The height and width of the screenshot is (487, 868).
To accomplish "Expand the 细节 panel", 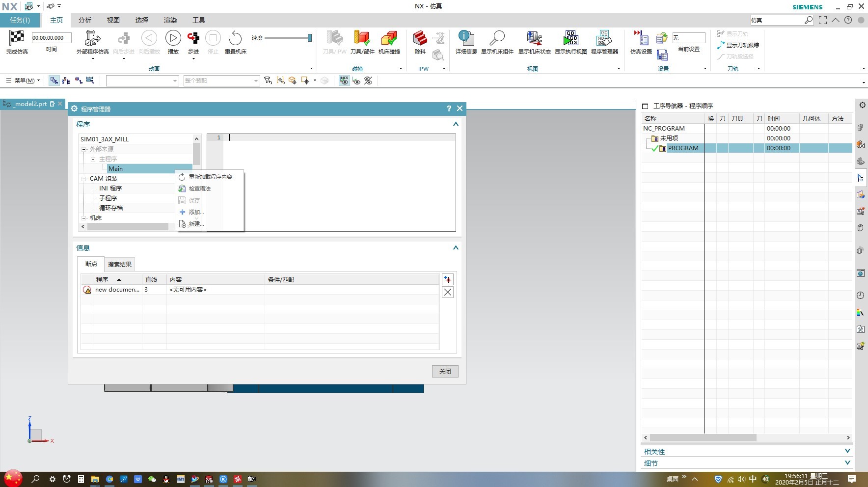I will coord(847,463).
